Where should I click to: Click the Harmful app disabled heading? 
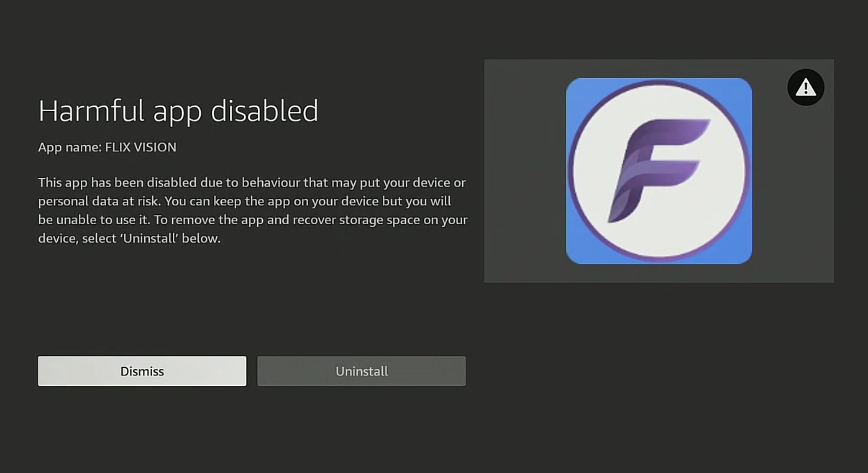179,111
